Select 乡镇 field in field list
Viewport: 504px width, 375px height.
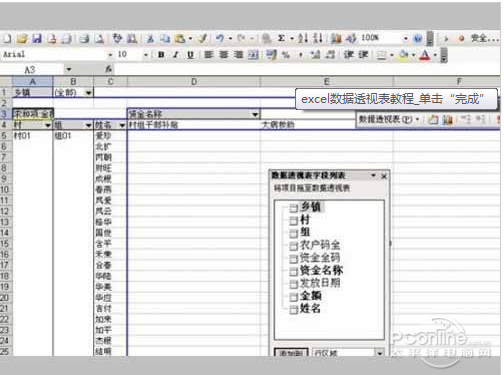point(310,207)
